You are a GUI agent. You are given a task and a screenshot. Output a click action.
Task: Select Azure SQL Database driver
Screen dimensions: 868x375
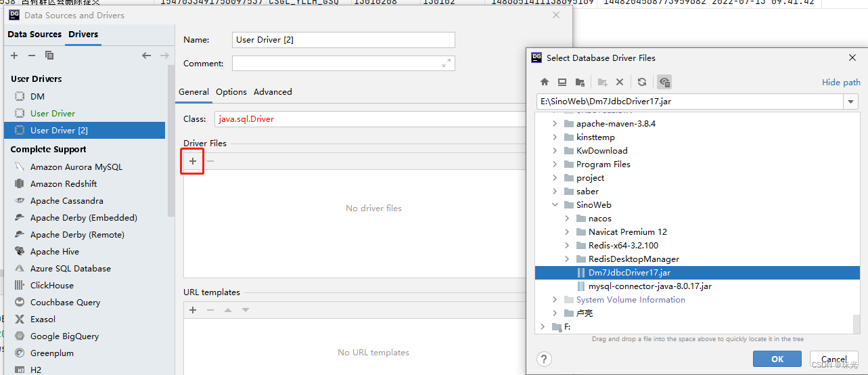click(x=70, y=268)
